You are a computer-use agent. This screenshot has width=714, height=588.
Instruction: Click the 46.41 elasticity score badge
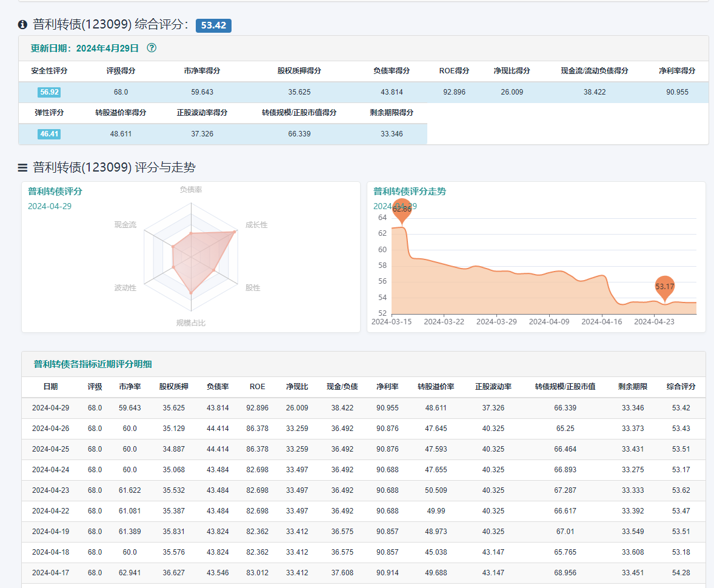49,134
